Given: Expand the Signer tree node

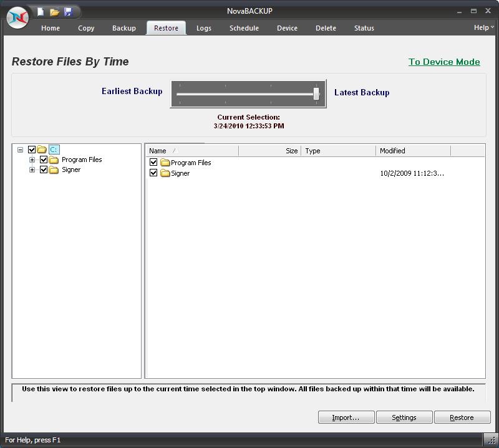Looking at the screenshot, I should pos(32,169).
